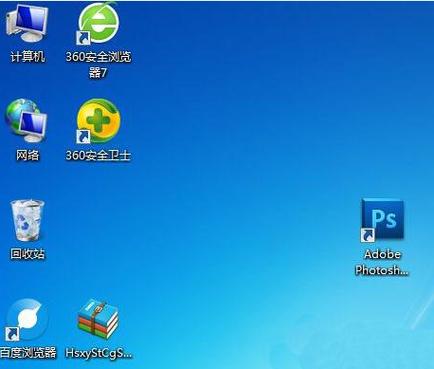The width and height of the screenshot is (434, 369).
Task: Select the 360安全卫士 shortcut icon
Action: pyautogui.click(x=98, y=121)
